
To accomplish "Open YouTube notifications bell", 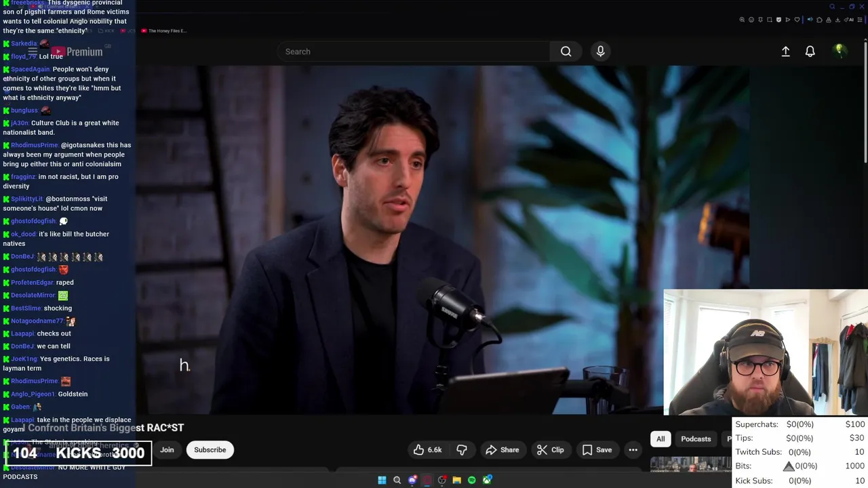I will (810, 52).
